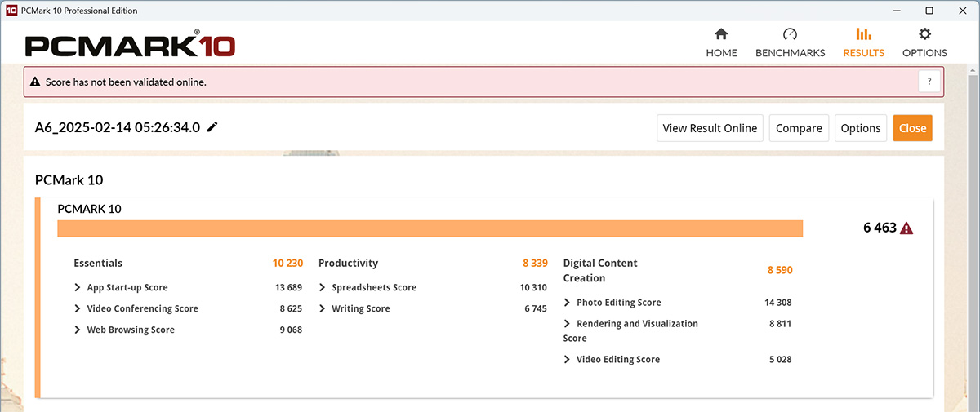Click the warning icon in validation banner
This screenshot has width=980, height=412.
(35, 82)
